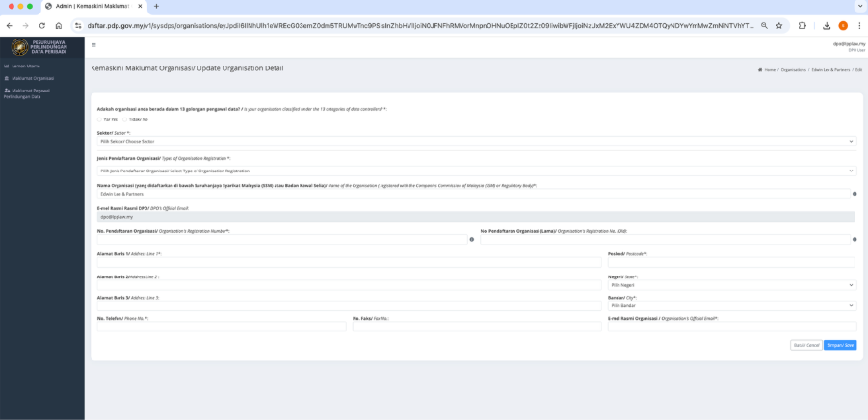The height and width of the screenshot is (420, 868).
Task: Open the Bandar/ City dropdown
Action: (731, 306)
